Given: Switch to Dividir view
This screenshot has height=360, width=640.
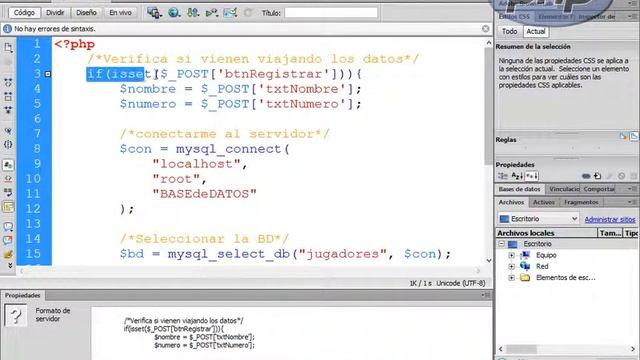Looking at the screenshot, I should pyautogui.click(x=55, y=13).
